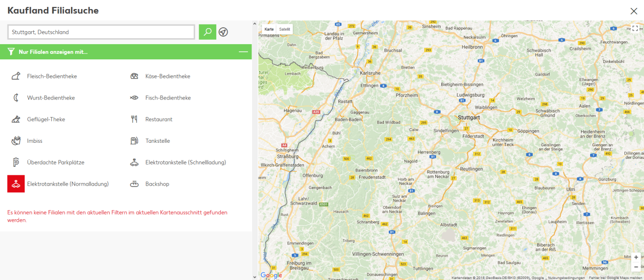Click the Geflügel-Theke poultry icon
This screenshot has width=644, height=280.
click(x=16, y=119)
